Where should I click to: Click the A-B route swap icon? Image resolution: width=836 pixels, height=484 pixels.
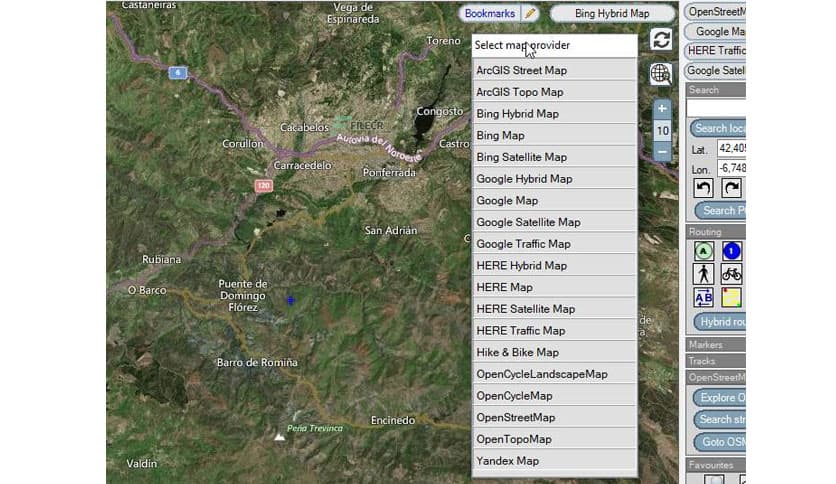click(704, 297)
